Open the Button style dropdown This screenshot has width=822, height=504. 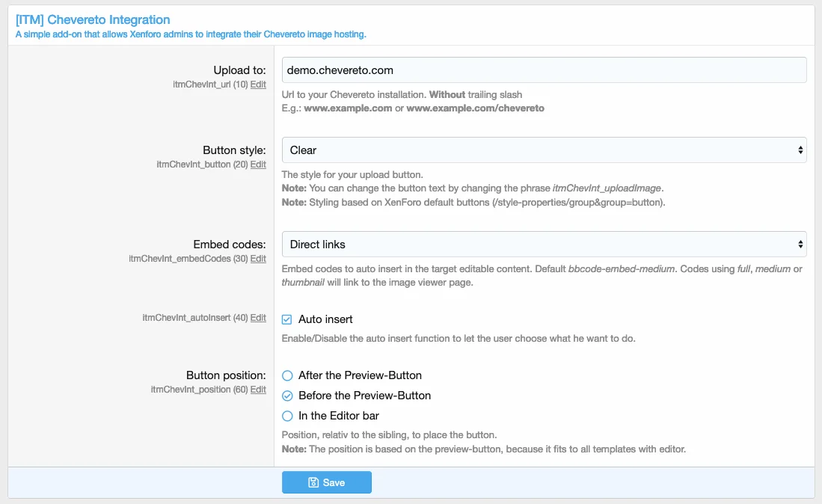[544, 150]
